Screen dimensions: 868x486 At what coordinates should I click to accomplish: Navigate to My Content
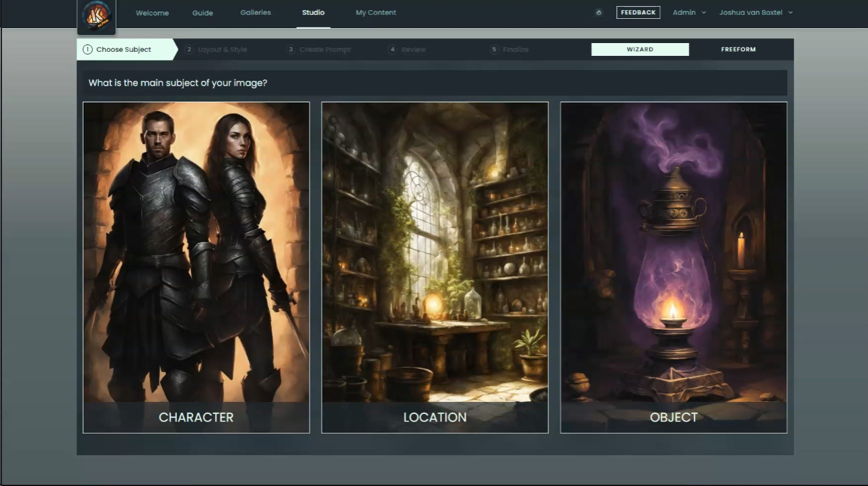coord(375,13)
